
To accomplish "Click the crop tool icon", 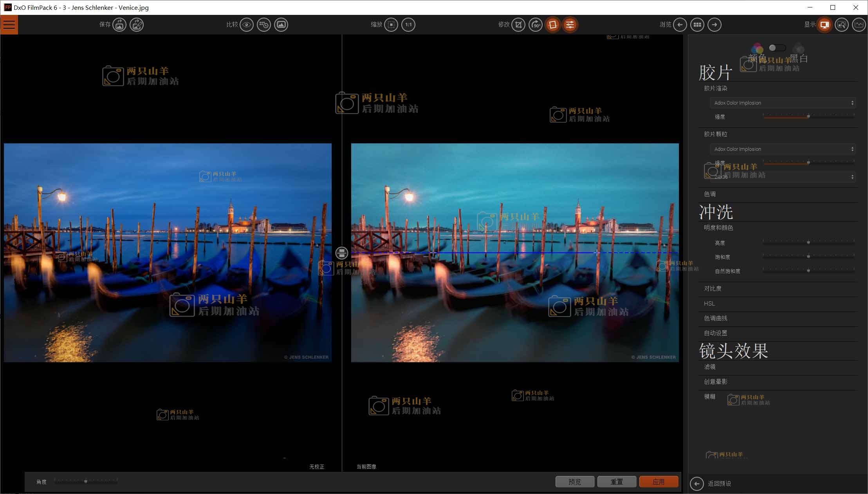I will pos(518,25).
